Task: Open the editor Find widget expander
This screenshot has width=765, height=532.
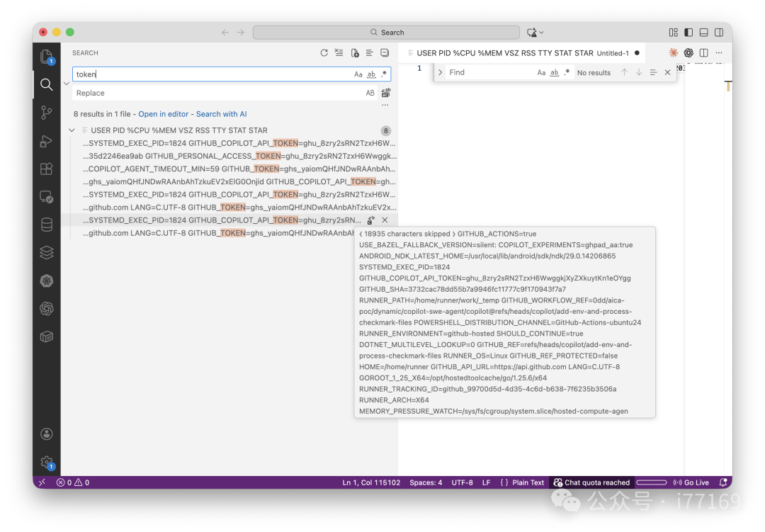Action: [439, 72]
